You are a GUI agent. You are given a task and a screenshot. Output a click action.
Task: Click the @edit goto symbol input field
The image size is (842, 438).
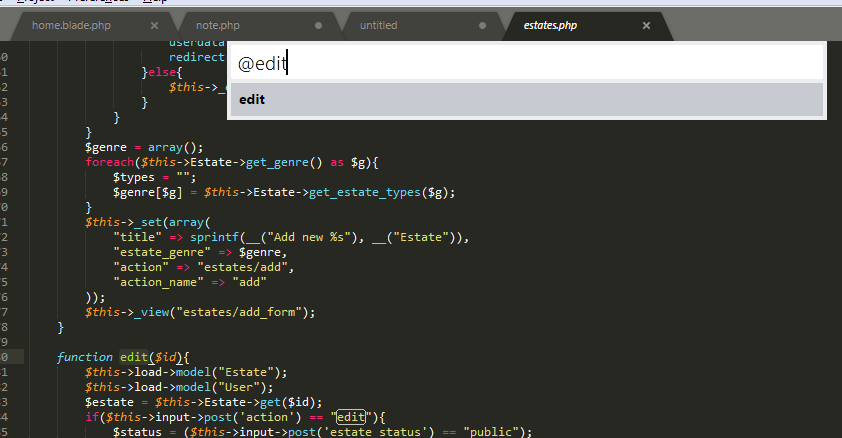[x=527, y=63]
